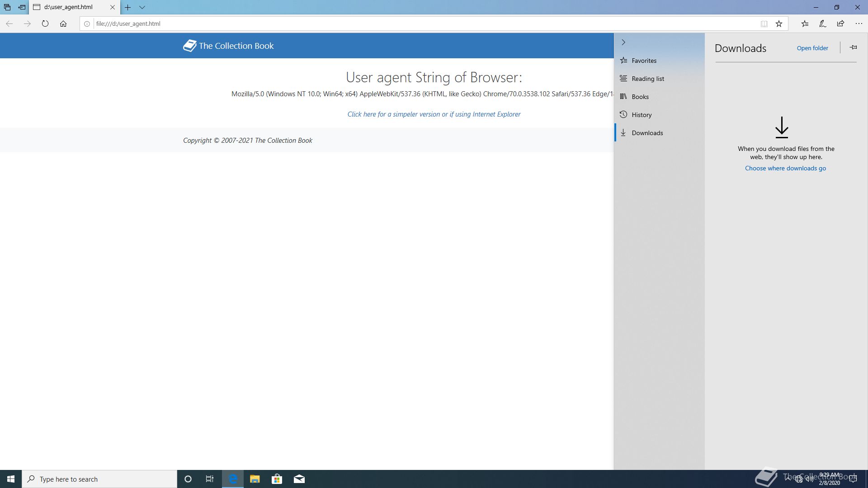Viewport: 868px width, 488px height.
Task: Click the Open folder link
Action: coord(812,48)
